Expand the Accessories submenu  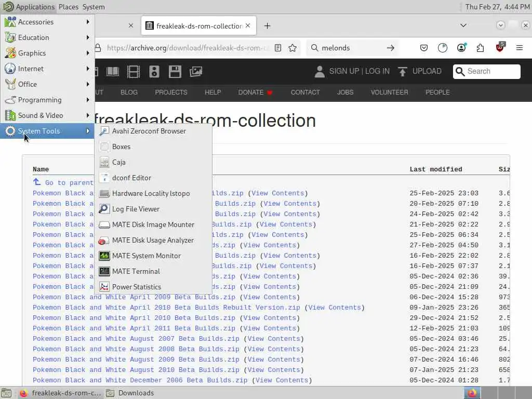tap(47, 22)
